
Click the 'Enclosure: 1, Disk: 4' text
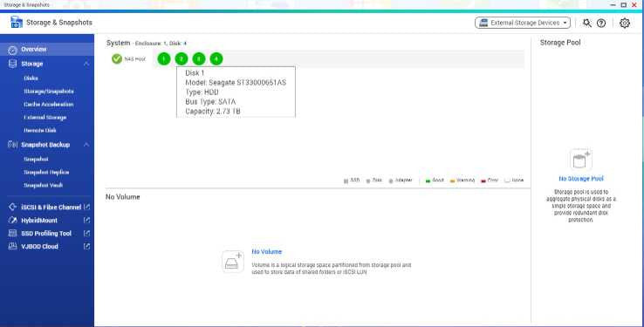pyautogui.click(x=161, y=43)
